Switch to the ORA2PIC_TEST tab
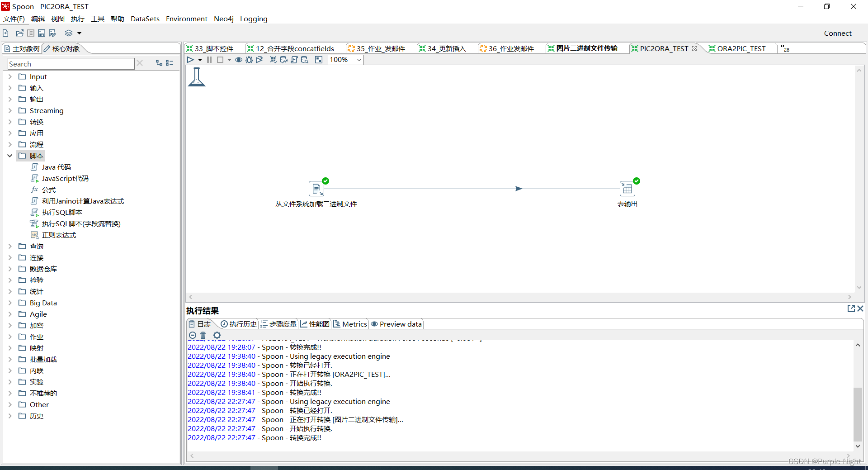This screenshot has height=470, width=868. tap(741, 48)
